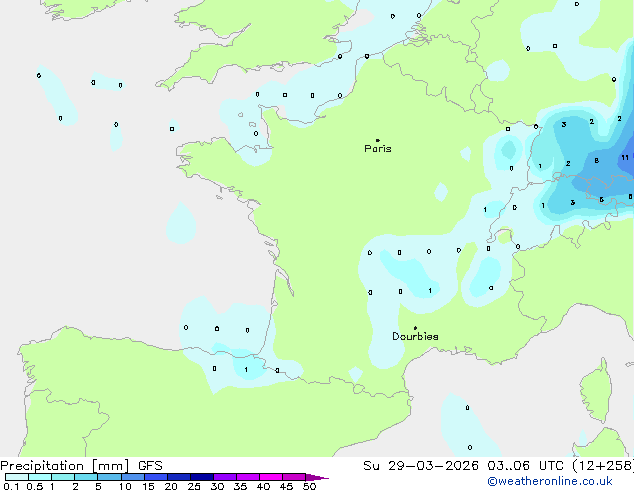Viewport: 634px width, 490px height.
Task: Pick the 5–10 mm legend swatch
Action: point(109,477)
